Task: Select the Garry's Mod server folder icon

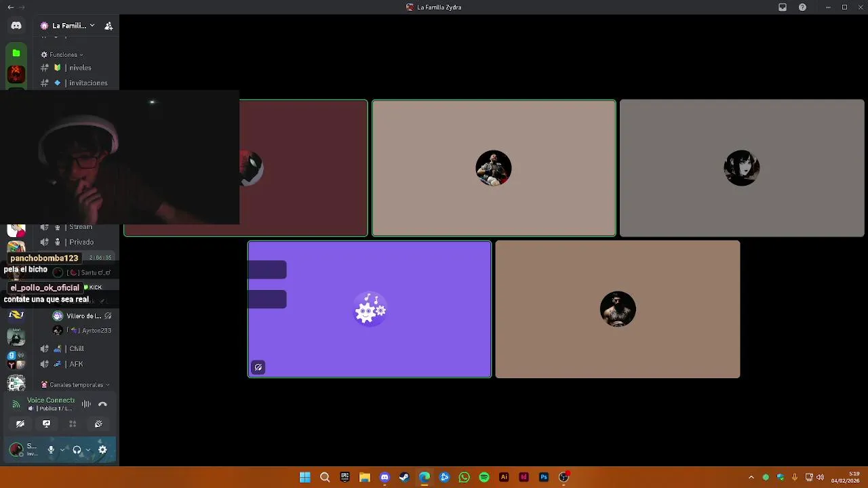Action: 16,360
